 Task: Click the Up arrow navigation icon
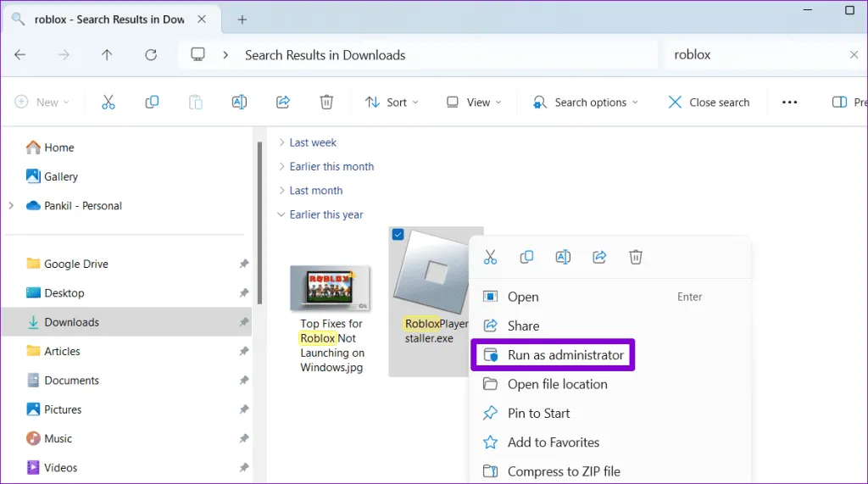pyautogui.click(x=107, y=55)
